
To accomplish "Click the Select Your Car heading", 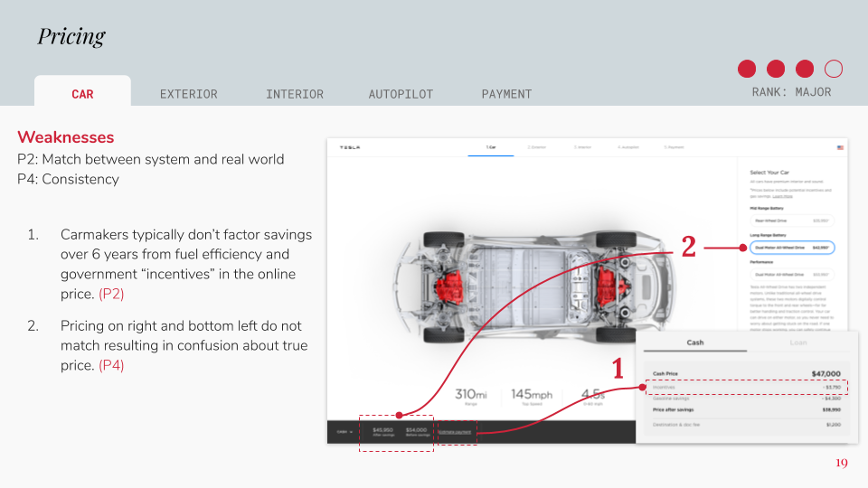I will [x=769, y=173].
